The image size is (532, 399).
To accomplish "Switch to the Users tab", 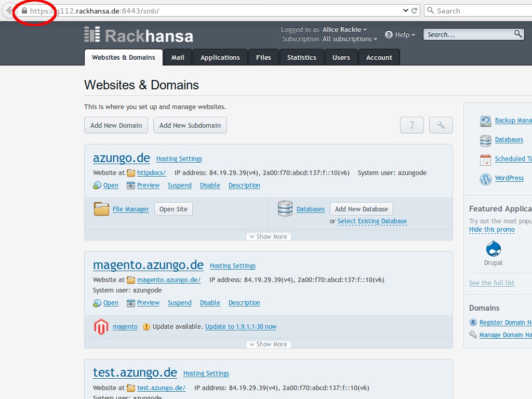I will [341, 57].
